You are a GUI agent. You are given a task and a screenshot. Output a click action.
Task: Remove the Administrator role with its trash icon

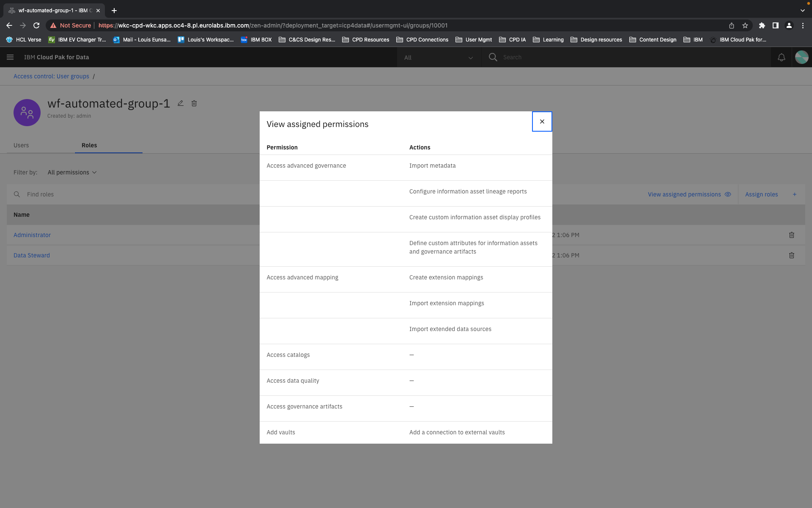click(x=792, y=235)
